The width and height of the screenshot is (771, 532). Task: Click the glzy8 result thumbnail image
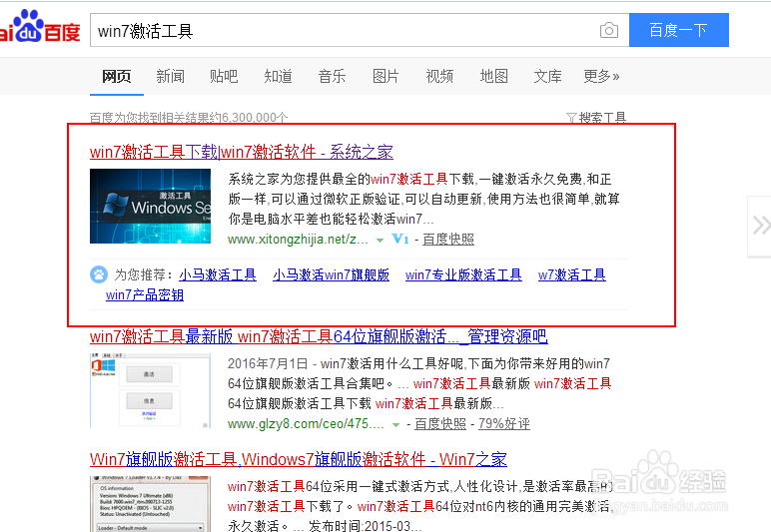tap(150, 390)
